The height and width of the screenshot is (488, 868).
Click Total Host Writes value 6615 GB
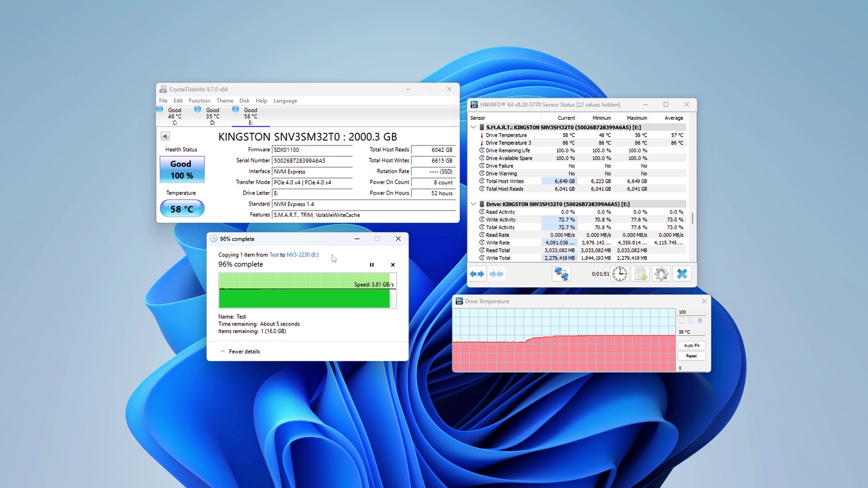pyautogui.click(x=433, y=161)
